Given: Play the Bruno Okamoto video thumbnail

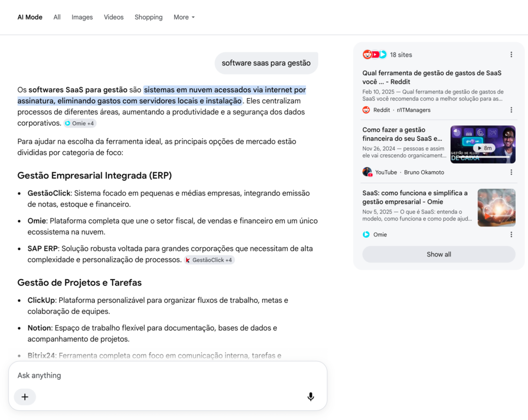Looking at the screenshot, I should (483, 144).
